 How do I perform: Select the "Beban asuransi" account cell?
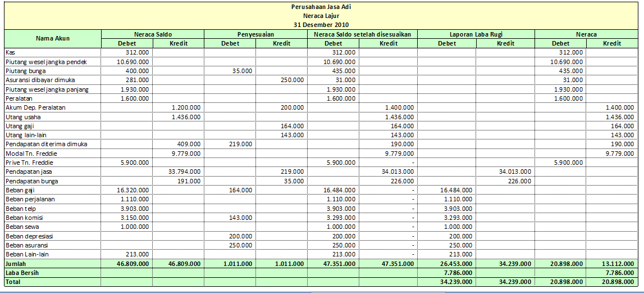(53, 245)
